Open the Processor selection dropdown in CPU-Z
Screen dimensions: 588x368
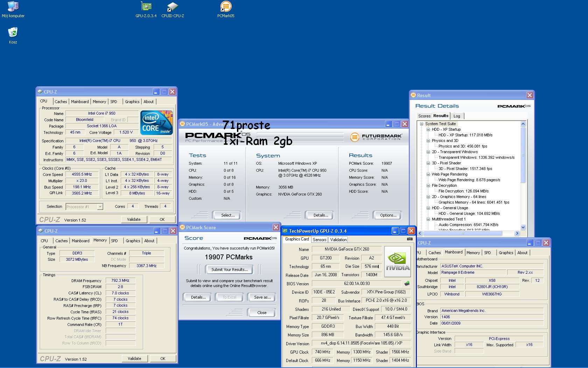pyautogui.click(x=100, y=207)
